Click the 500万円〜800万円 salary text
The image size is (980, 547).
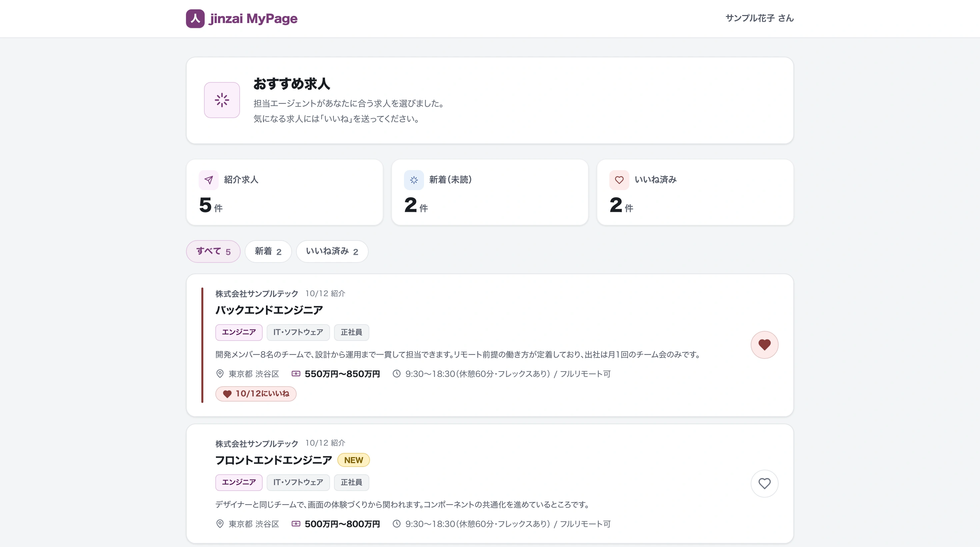coord(342,524)
